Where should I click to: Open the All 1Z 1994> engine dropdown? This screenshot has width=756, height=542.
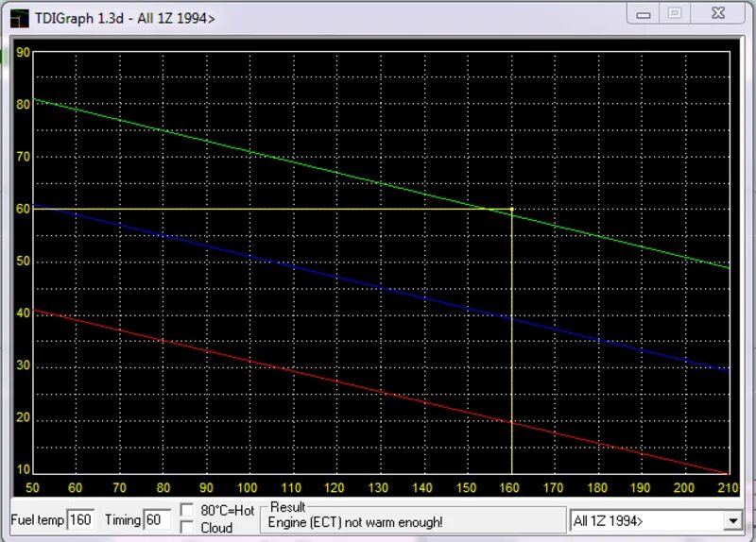pos(733,521)
